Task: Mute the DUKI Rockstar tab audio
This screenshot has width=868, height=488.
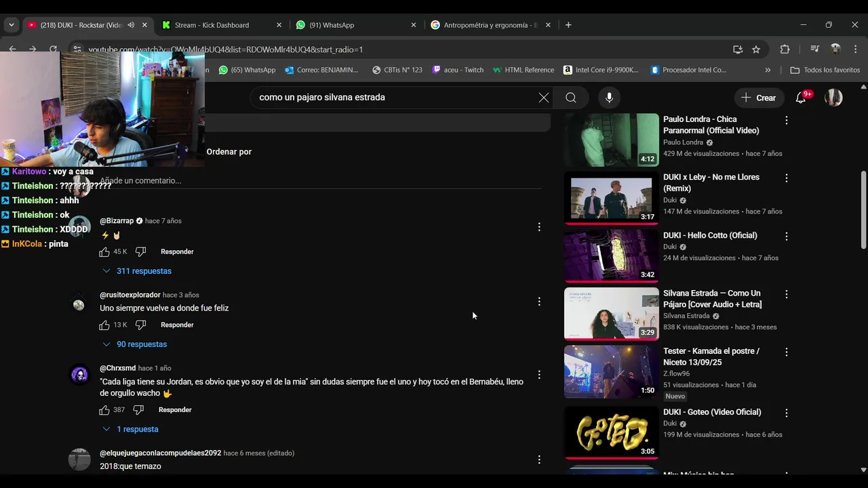Action: [131, 25]
